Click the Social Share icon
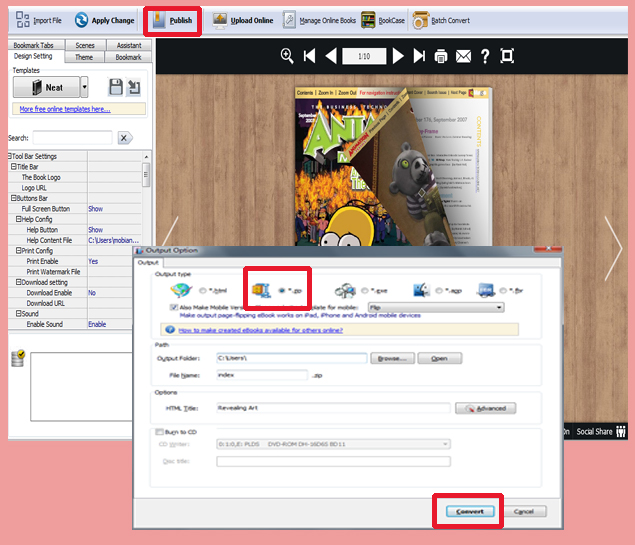 [x=621, y=432]
